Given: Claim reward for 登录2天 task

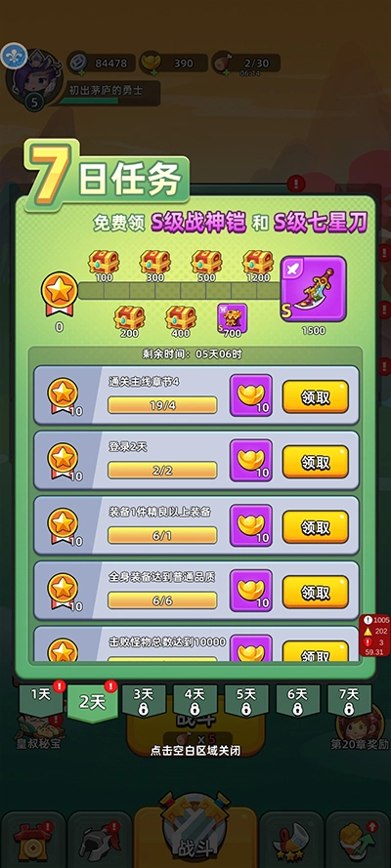Looking at the screenshot, I should tap(316, 461).
